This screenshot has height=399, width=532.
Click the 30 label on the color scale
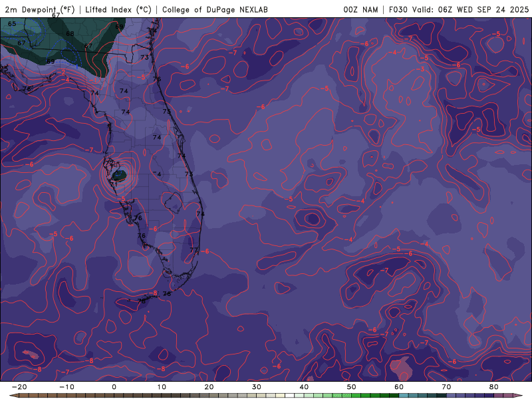click(257, 387)
